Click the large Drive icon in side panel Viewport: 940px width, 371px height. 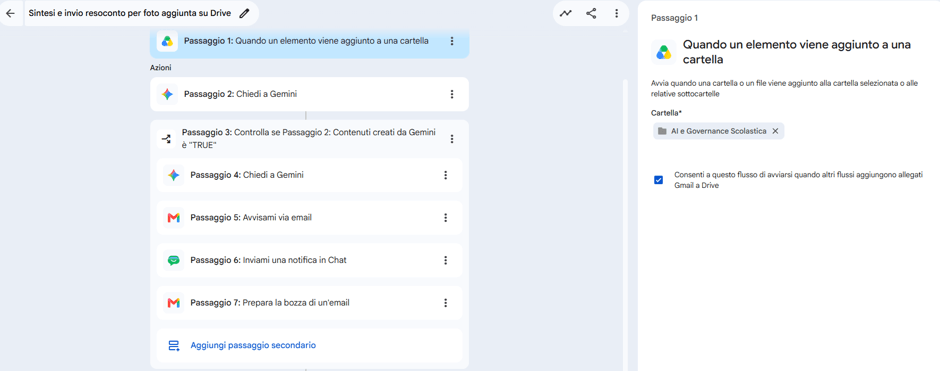pos(663,52)
